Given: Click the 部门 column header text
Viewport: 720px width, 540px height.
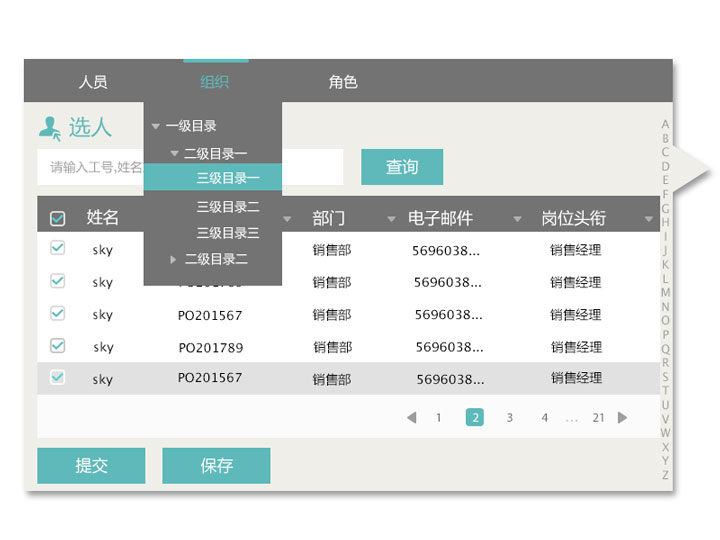Looking at the screenshot, I should point(328,218).
